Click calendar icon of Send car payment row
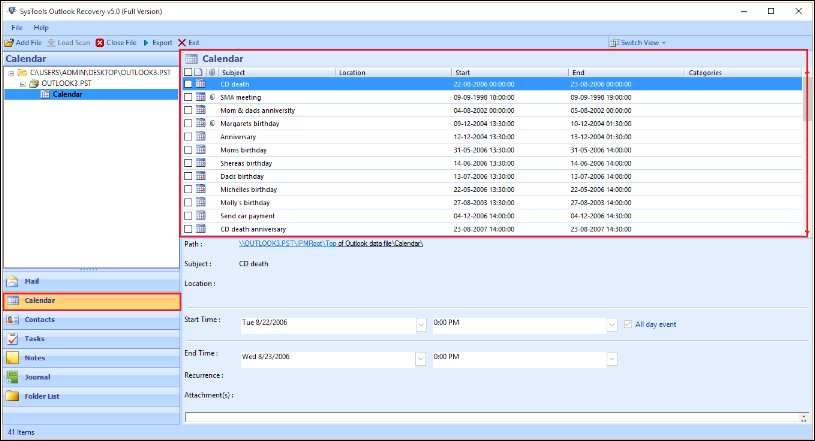The width and height of the screenshot is (815, 441). pos(201,215)
